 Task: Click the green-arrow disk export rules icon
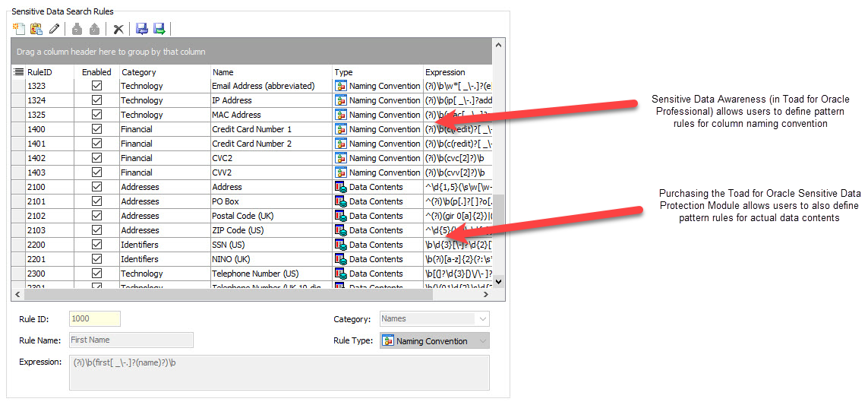point(159,29)
